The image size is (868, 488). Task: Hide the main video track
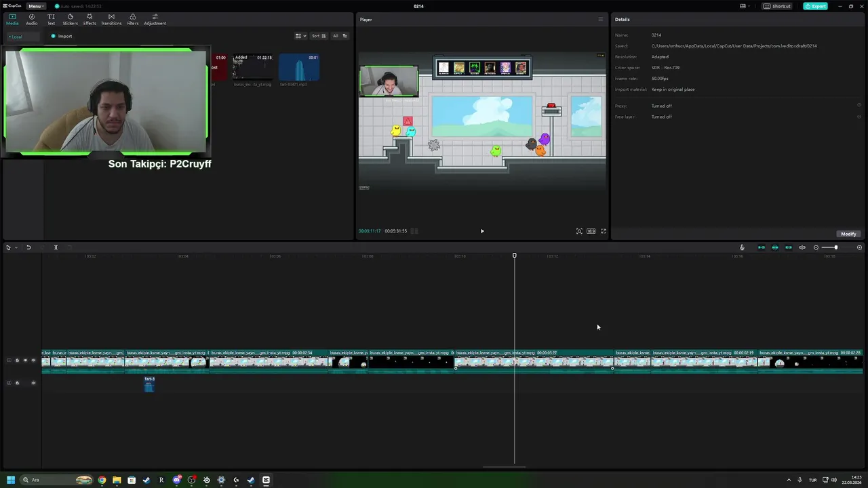pyautogui.click(x=25, y=361)
